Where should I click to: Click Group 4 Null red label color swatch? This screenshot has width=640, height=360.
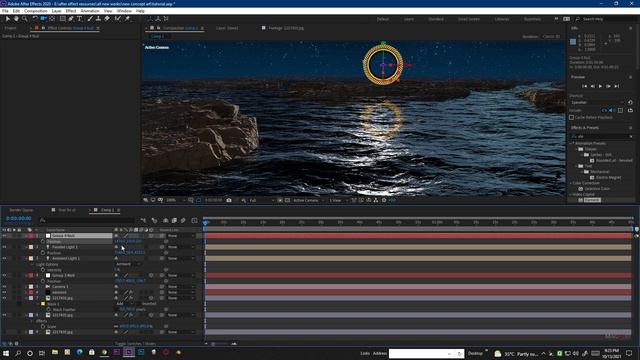[x=31, y=236]
